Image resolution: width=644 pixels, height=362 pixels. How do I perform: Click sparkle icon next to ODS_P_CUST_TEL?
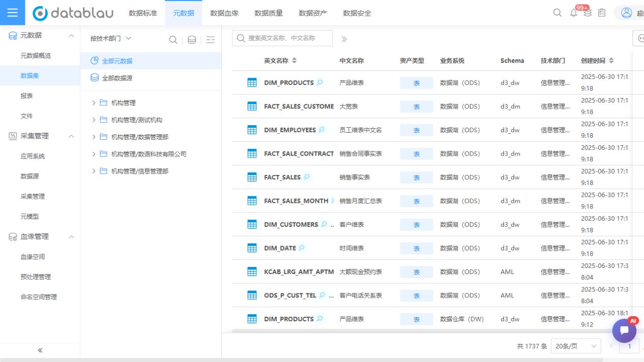(x=322, y=295)
